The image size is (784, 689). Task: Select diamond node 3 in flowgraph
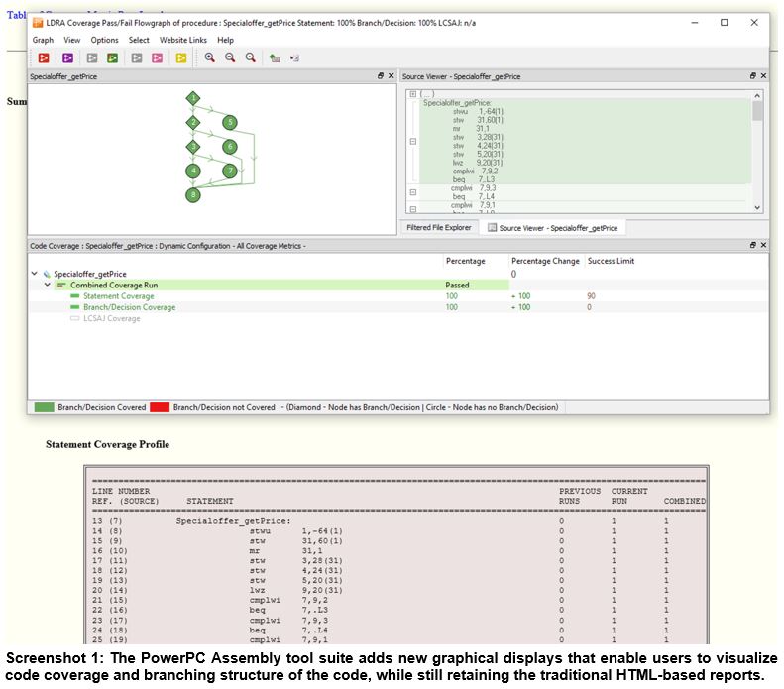(x=193, y=147)
